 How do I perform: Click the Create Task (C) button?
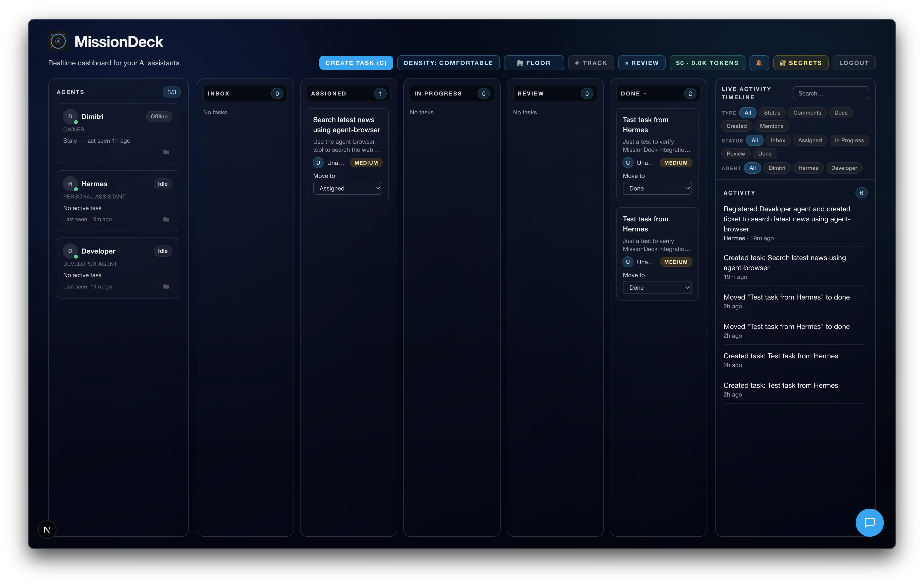(356, 63)
